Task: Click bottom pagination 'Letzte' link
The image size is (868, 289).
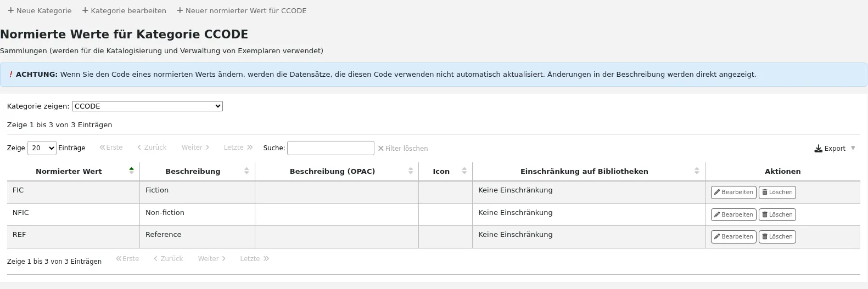Action: click(255, 259)
